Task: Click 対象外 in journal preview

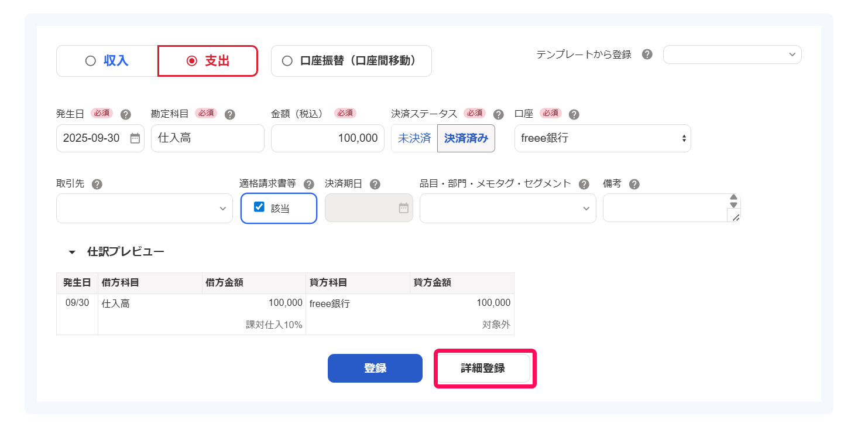Action: point(496,325)
